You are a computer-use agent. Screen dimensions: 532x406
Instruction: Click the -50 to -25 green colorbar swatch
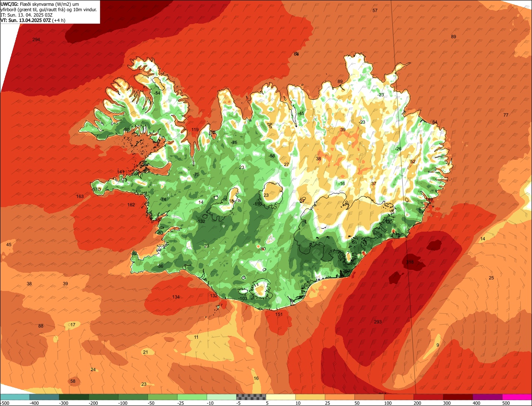162,397
